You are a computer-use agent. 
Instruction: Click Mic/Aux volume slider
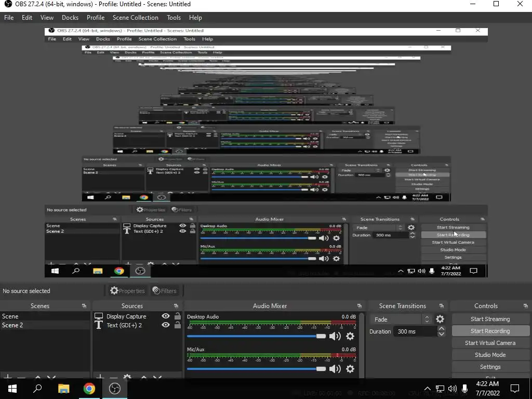(256, 369)
